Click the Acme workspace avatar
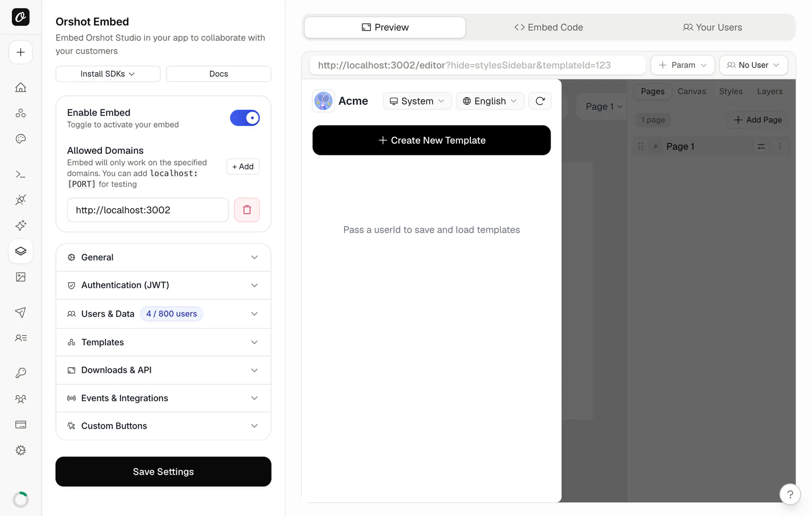The height and width of the screenshot is (516, 812). (323, 101)
